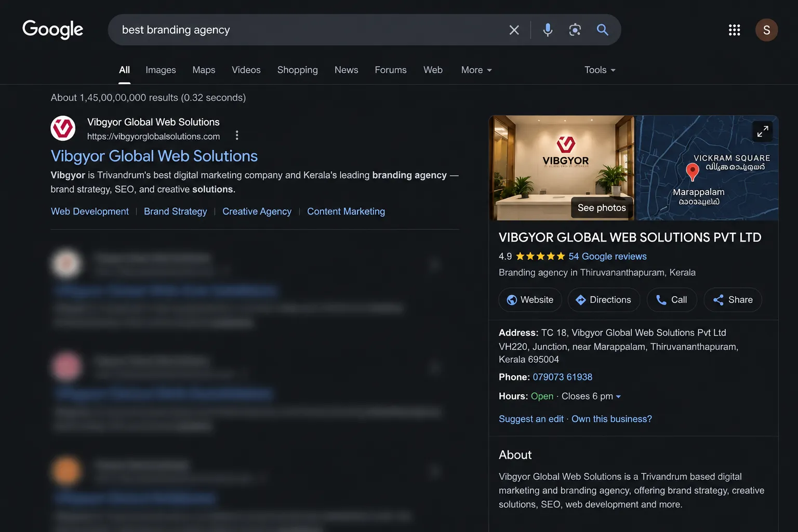Image resolution: width=798 pixels, height=532 pixels.
Task: Click About results count text
Action: pyautogui.click(x=148, y=98)
